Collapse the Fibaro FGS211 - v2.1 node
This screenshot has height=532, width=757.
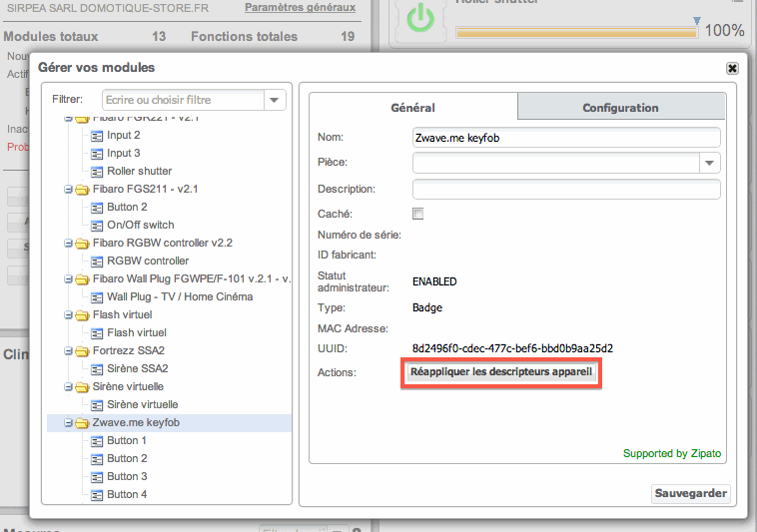(x=67, y=190)
